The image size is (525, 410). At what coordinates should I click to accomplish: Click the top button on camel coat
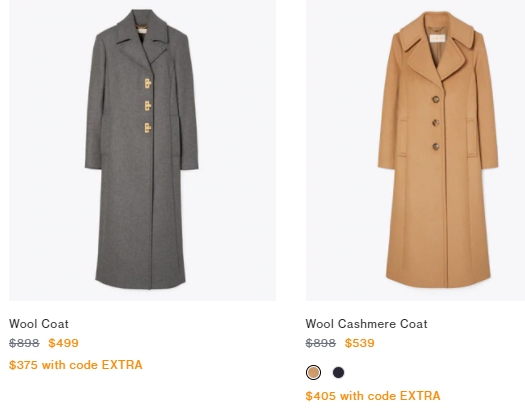click(436, 99)
